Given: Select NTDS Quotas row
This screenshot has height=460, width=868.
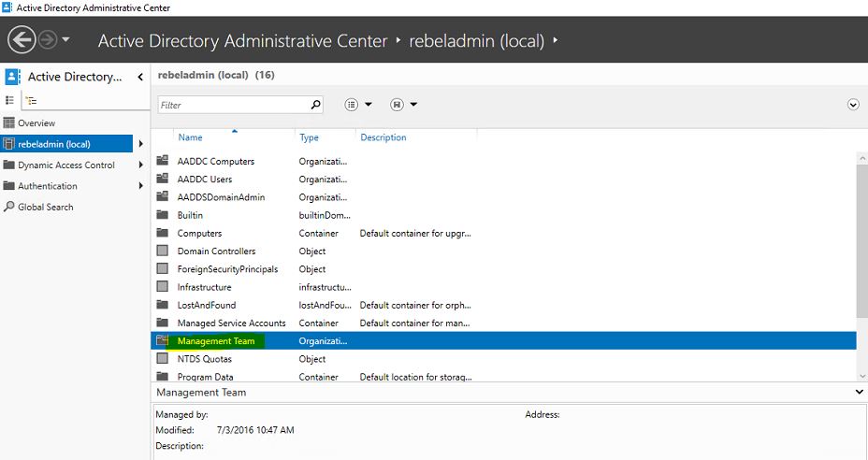Looking at the screenshot, I should pos(503,359).
